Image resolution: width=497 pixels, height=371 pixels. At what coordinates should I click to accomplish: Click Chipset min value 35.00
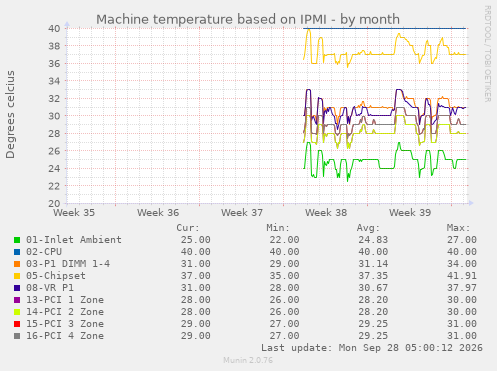click(x=284, y=276)
